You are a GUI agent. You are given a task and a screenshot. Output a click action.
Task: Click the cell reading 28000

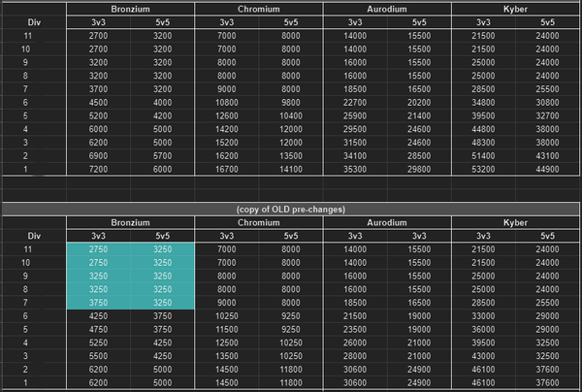click(x=355, y=356)
